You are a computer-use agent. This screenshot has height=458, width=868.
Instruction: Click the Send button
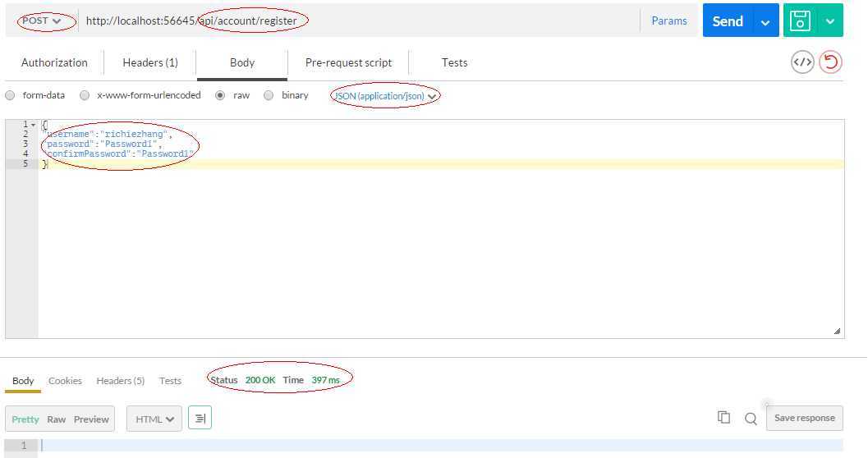tap(728, 21)
